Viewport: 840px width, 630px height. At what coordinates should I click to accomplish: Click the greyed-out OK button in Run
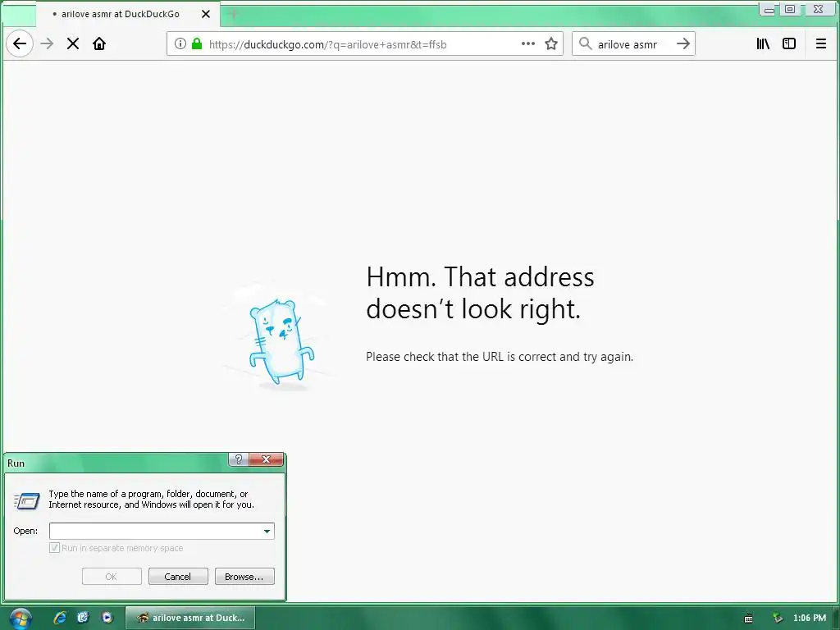click(112, 577)
